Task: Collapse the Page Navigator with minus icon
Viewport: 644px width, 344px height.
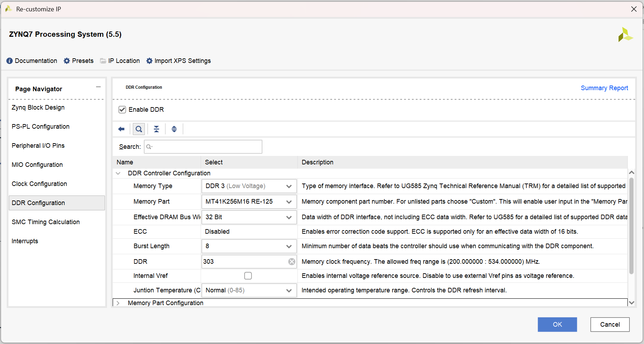Action: click(98, 87)
